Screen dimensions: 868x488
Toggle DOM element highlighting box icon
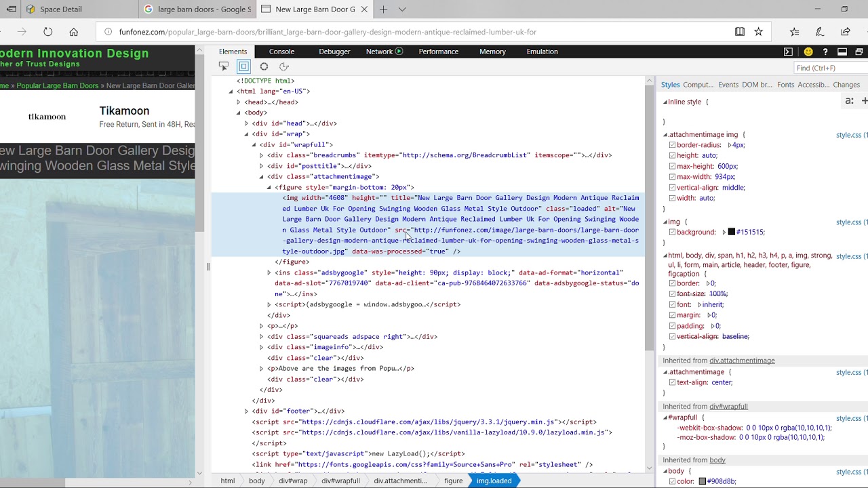(243, 66)
